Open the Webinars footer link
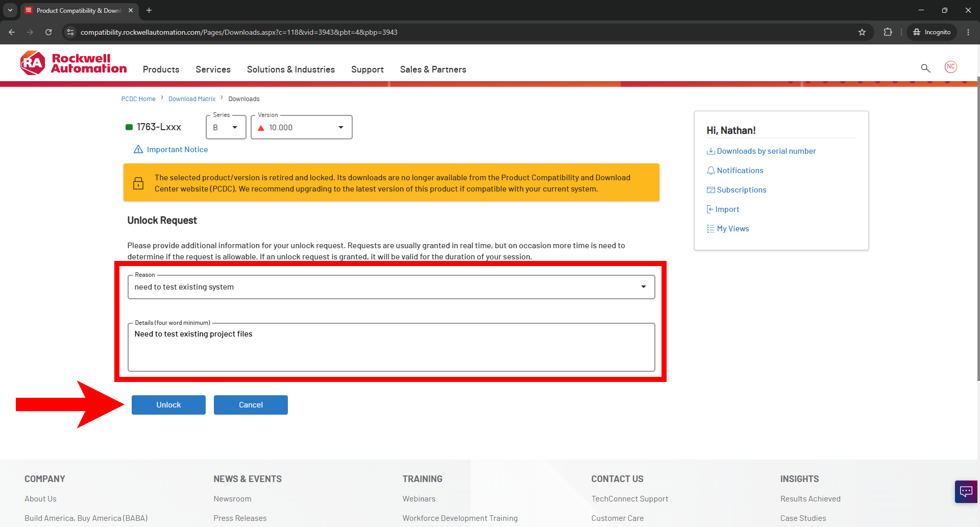 click(419, 499)
